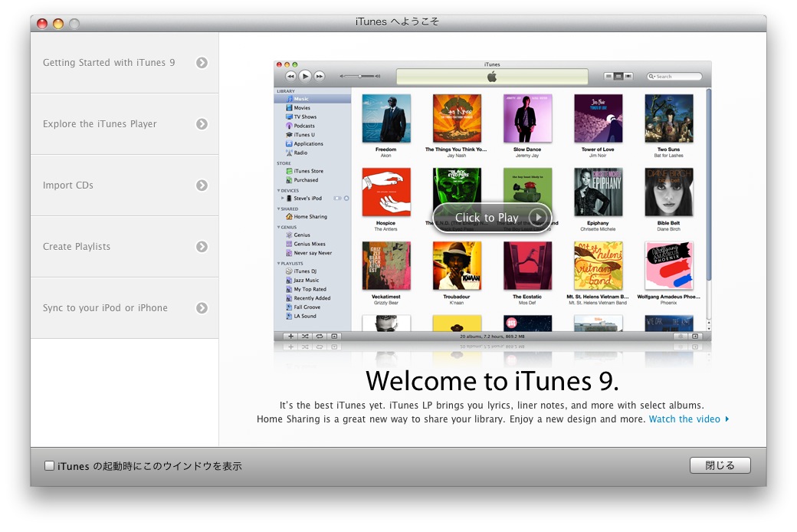Choose the Create Playlists topic
797x532 pixels.
click(124, 247)
